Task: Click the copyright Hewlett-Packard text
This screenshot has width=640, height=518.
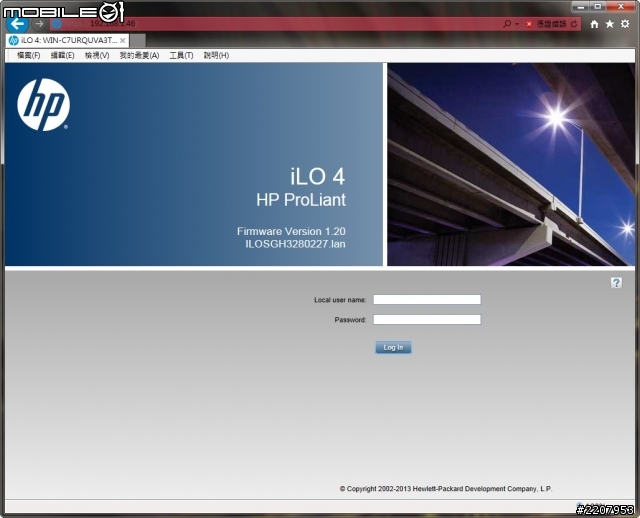Action: pos(446,489)
